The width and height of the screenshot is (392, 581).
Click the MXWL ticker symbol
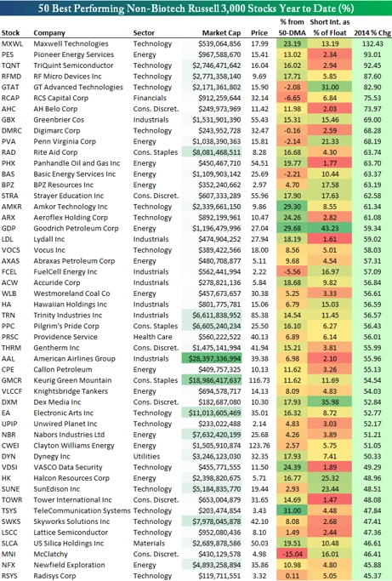click(12, 43)
